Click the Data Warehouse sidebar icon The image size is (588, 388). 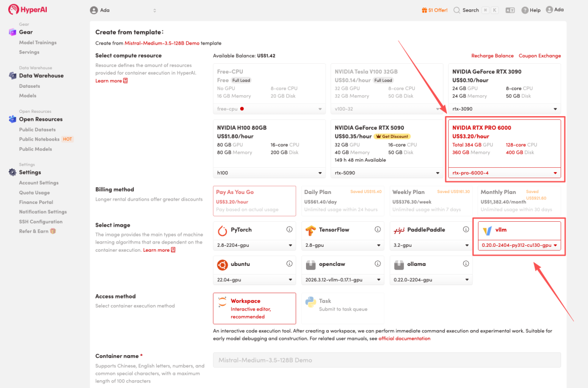13,76
